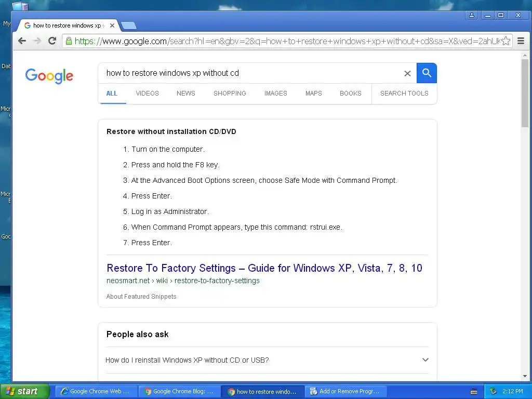Switch to the NEWS tab
The height and width of the screenshot is (399, 532).
point(186,94)
